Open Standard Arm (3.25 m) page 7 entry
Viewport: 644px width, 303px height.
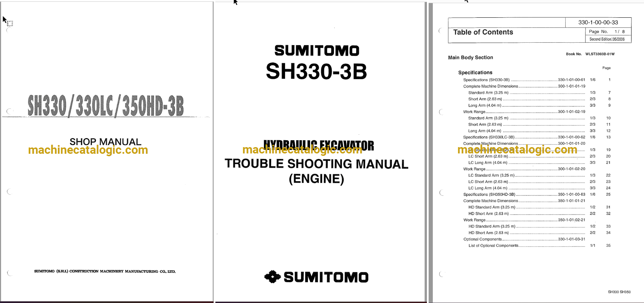539,93
